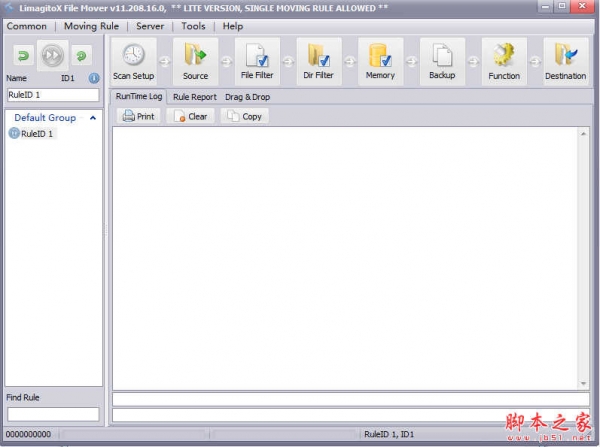This screenshot has width=600, height=447.
Task: Open the Backup settings
Action: pos(442,61)
